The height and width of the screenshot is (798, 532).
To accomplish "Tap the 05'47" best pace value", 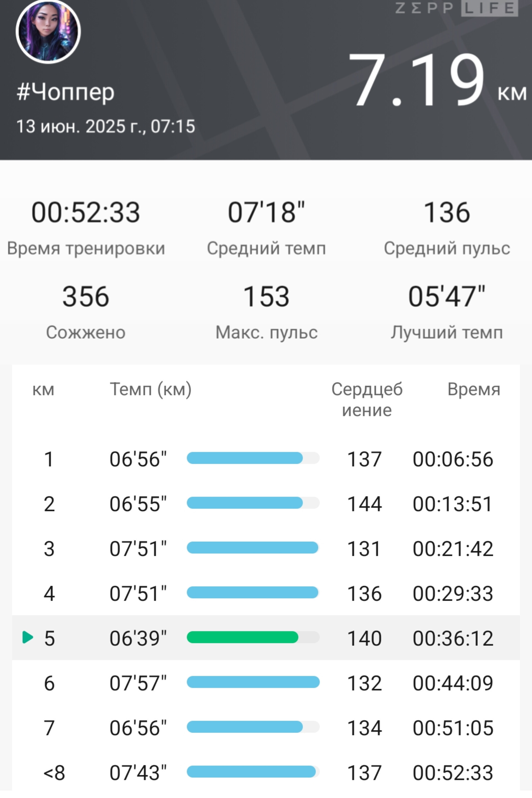I will click(x=447, y=296).
